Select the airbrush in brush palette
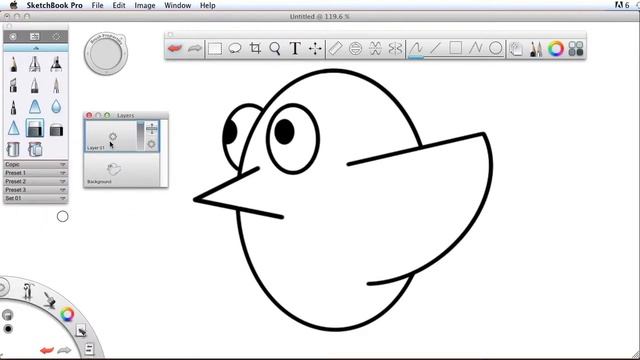 pos(35,64)
